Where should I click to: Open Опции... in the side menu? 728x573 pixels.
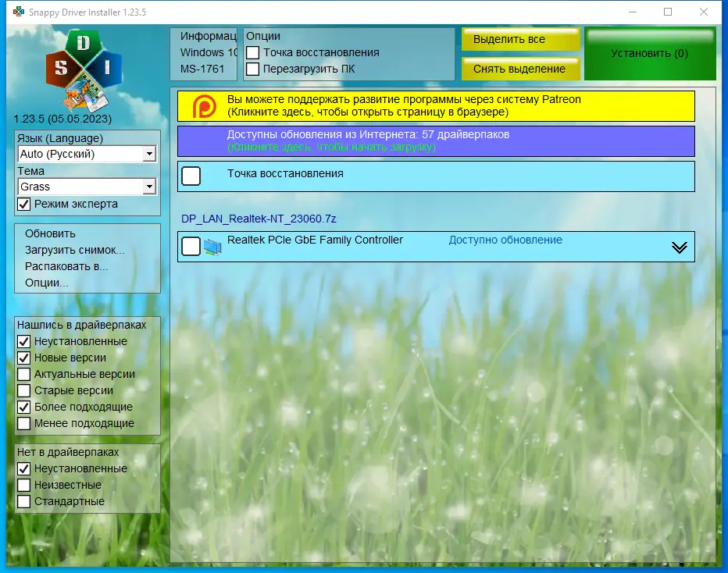[46, 283]
